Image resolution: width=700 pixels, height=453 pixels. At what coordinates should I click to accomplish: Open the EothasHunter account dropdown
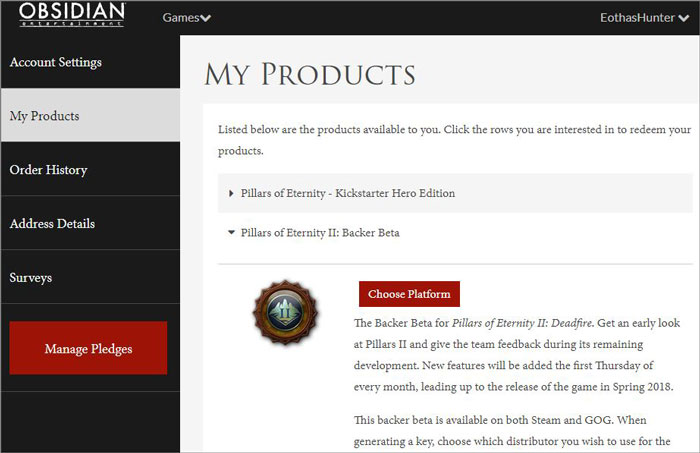[x=644, y=18]
